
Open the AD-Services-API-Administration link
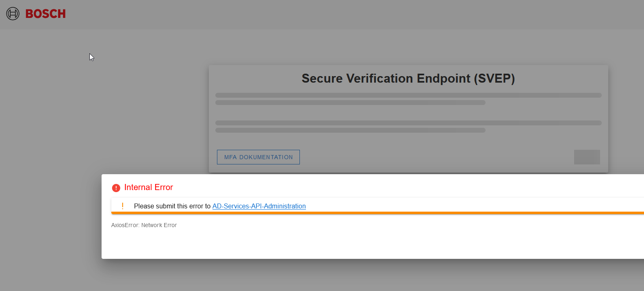coord(259,206)
